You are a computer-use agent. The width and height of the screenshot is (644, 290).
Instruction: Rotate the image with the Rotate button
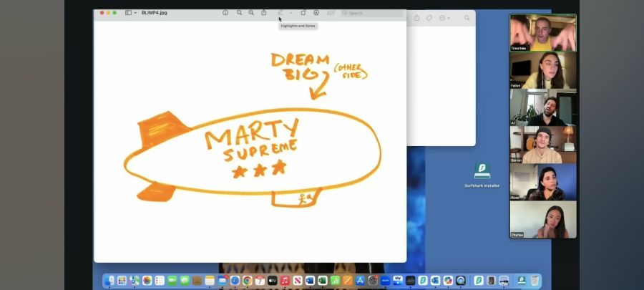303,13
